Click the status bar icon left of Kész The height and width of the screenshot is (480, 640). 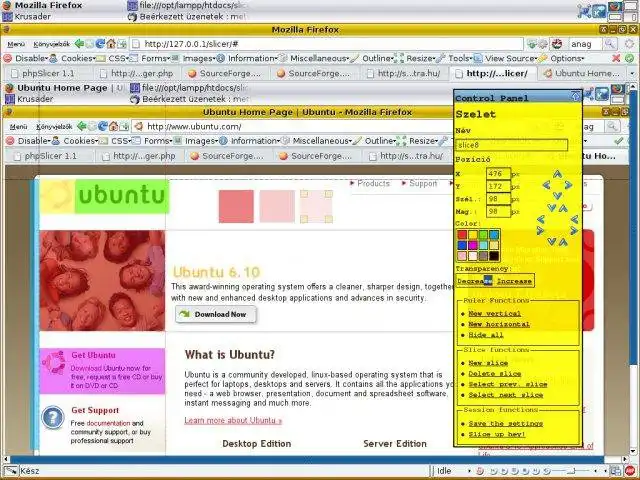pyautogui.click(x=11, y=471)
